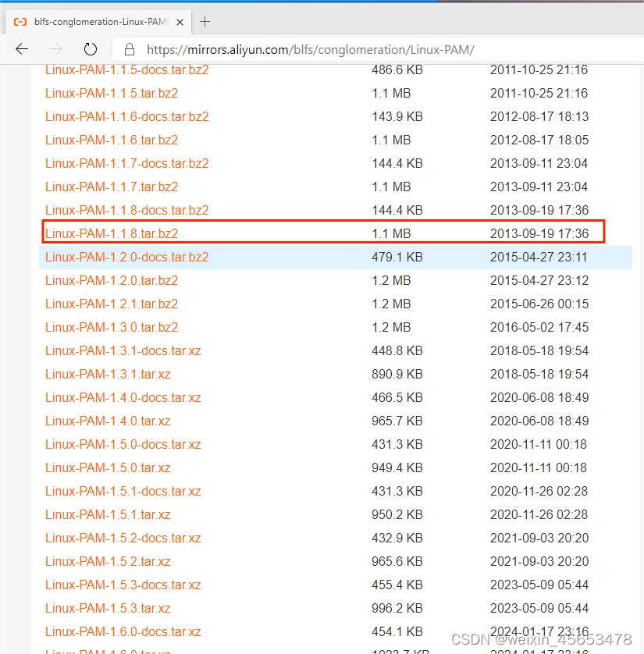The width and height of the screenshot is (644, 654).
Task: Open Linux-PAM-1.5.2-docs.tar.xz link
Action: pos(123,538)
